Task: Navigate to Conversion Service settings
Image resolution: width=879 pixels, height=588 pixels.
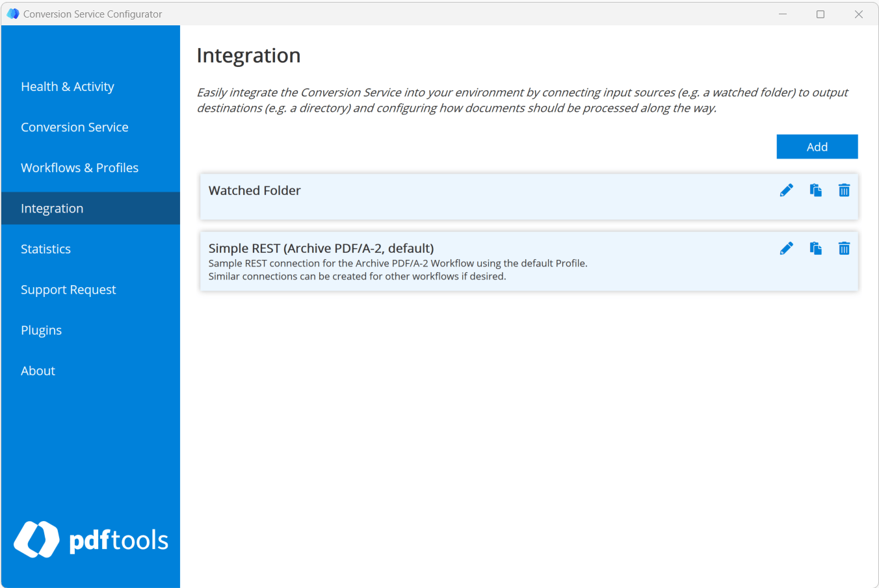Action: tap(74, 127)
